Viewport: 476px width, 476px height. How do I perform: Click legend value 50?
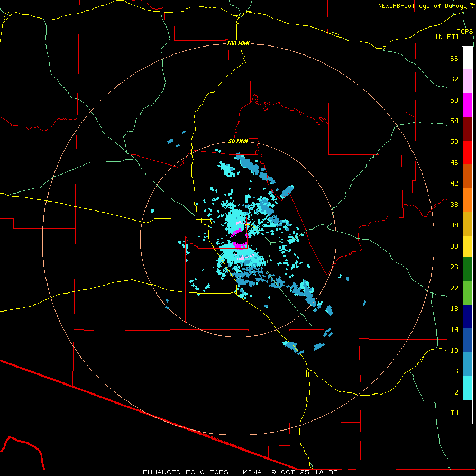click(x=454, y=141)
